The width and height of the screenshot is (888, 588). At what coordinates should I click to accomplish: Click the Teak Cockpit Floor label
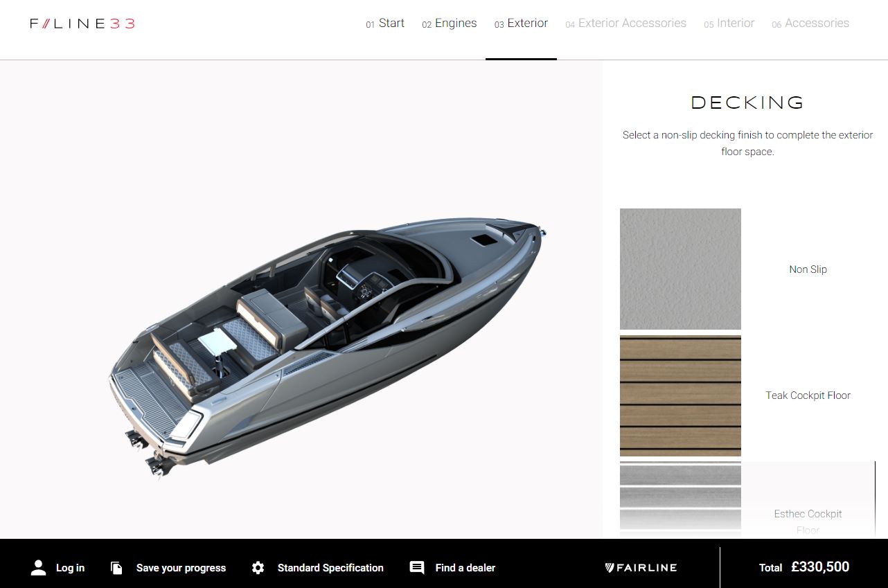[808, 395]
